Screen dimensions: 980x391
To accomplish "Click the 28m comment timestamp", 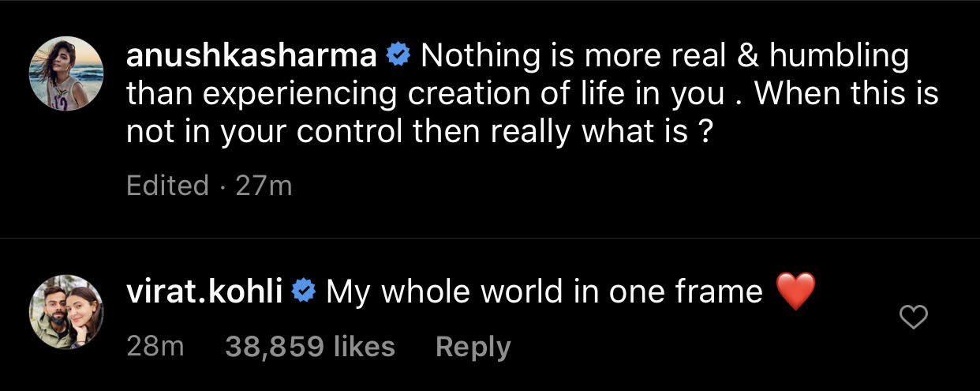I will point(155,348).
